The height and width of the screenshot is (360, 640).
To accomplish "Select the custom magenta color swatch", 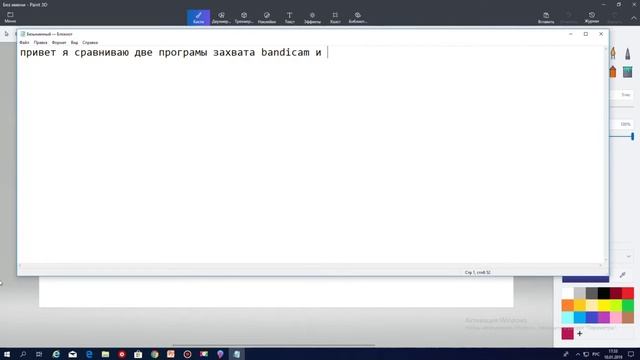I will tap(568, 333).
